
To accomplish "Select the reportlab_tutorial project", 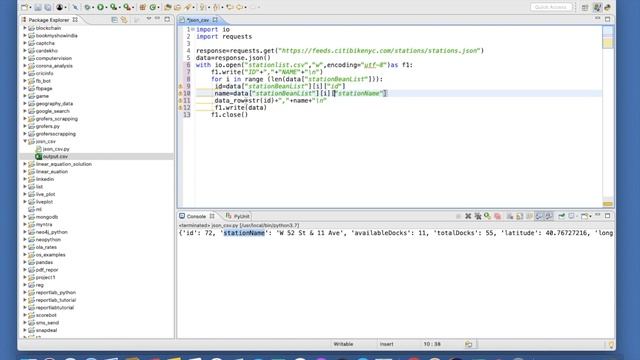I will (x=56, y=300).
